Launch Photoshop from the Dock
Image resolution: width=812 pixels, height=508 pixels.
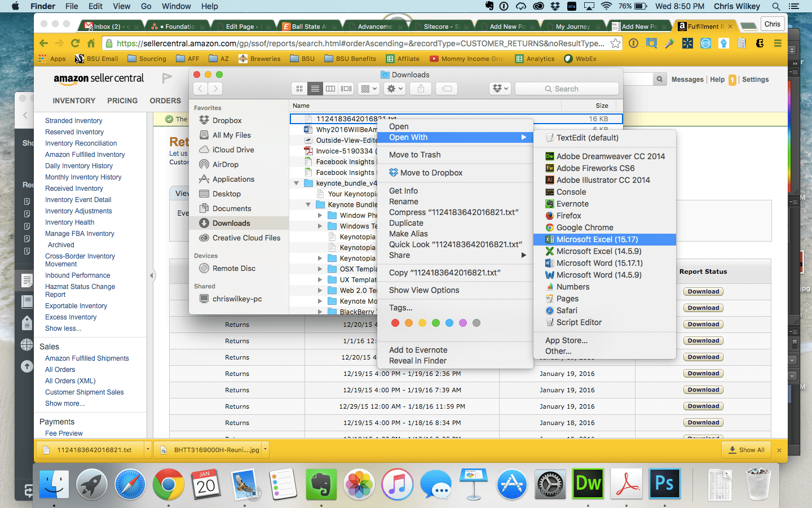pos(664,484)
